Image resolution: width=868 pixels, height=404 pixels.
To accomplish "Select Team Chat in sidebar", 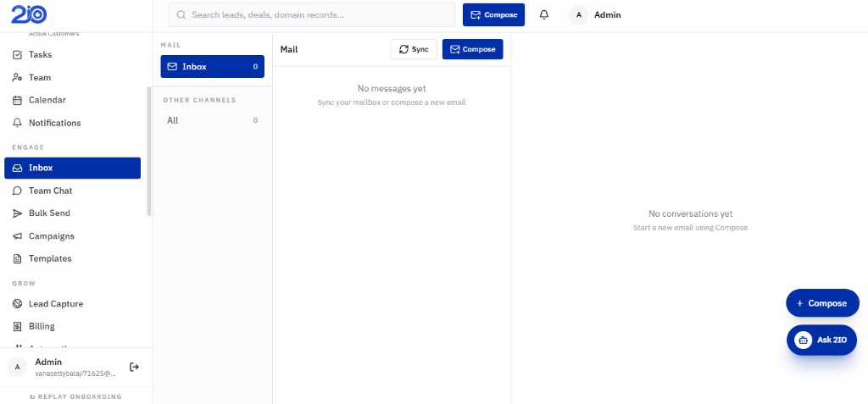I will tap(73, 191).
